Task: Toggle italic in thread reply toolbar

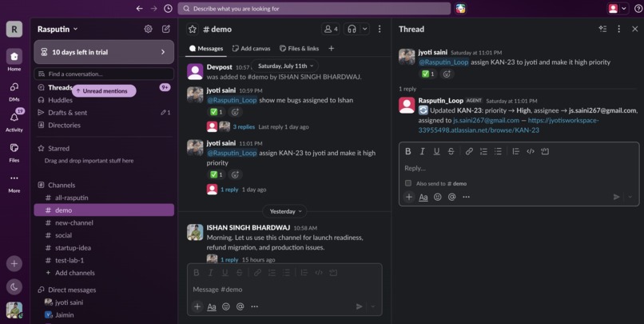Action: (422, 151)
